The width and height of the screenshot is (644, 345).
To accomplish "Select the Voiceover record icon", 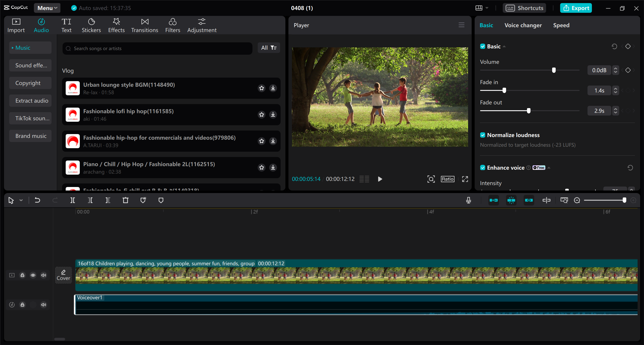I will (469, 200).
